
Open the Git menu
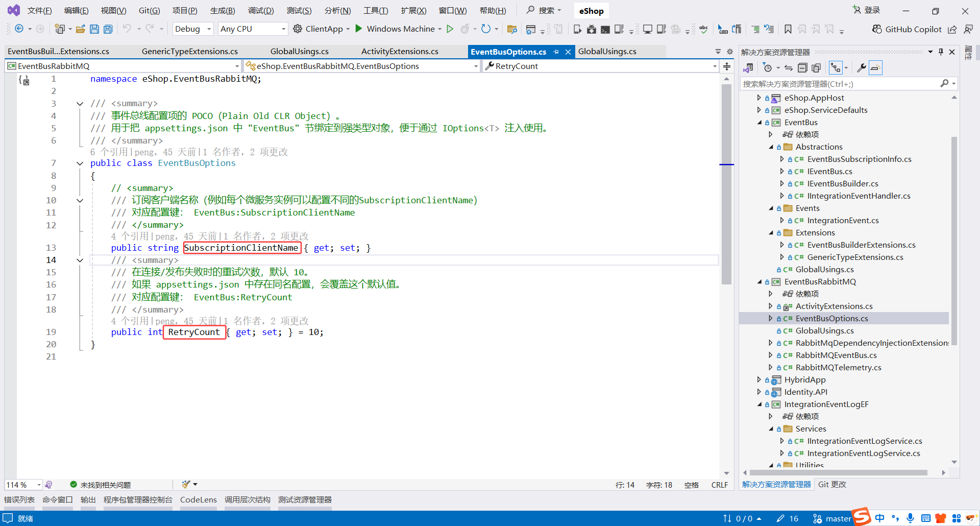click(x=149, y=10)
